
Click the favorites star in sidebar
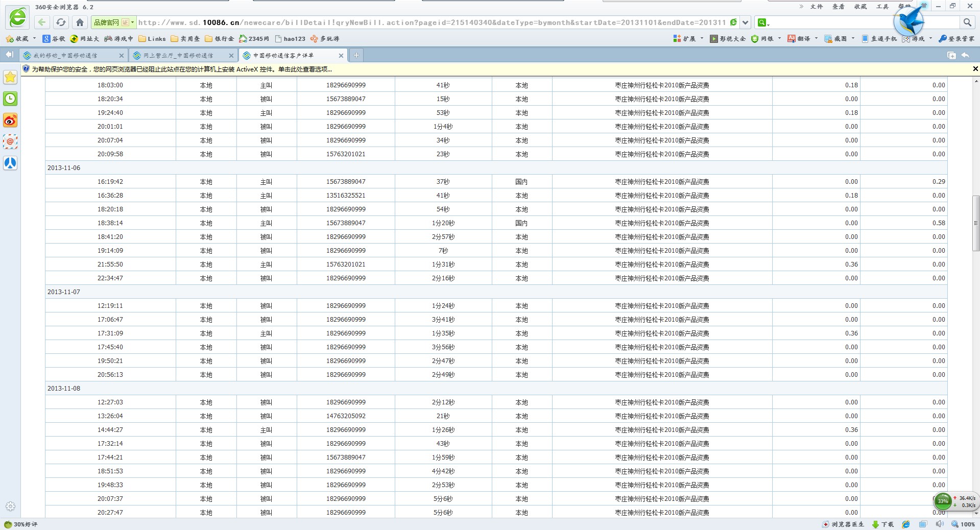pyautogui.click(x=10, y=77)
